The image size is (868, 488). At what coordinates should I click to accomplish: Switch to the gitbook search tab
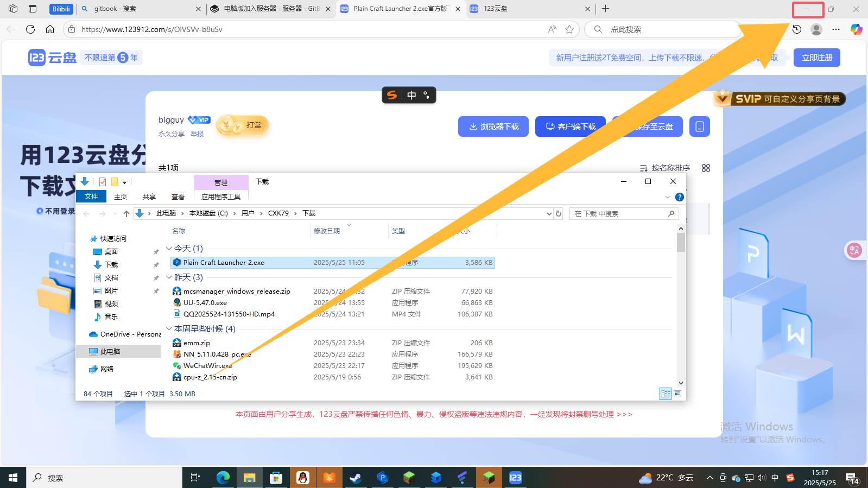(140, 9)
